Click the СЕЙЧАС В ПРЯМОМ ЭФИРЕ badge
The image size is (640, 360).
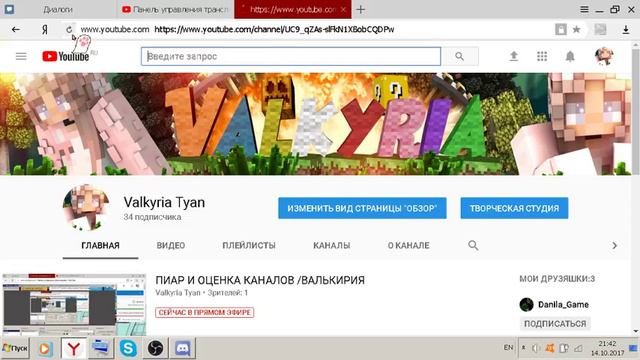point(204,312)
